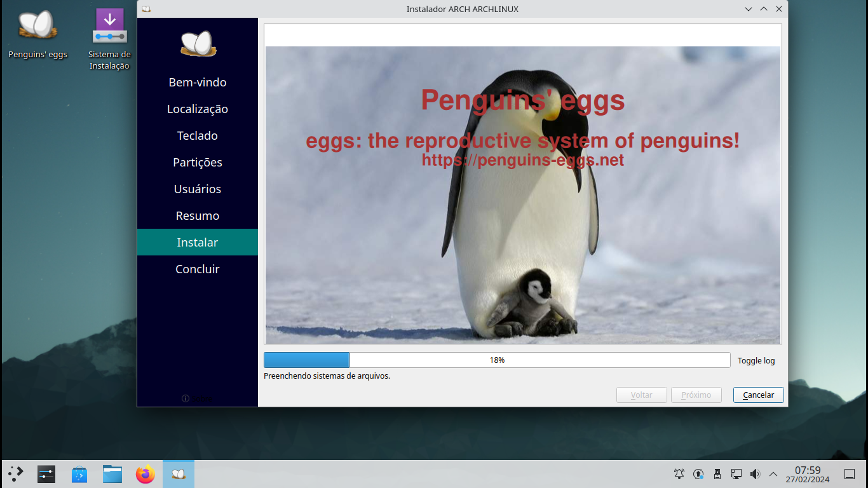This screenshot has height=488, width=868.
Task: Select the Resumo step
Action: click(198, 215)
